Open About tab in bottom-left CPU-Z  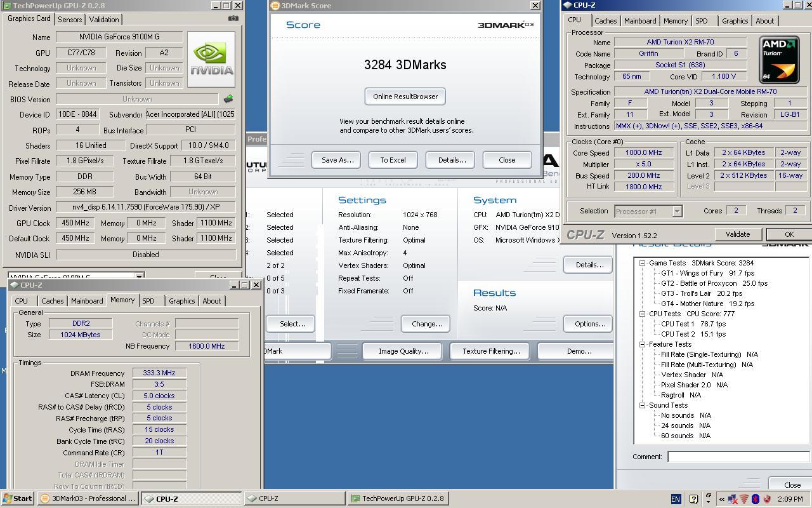(x=211, y=301)
